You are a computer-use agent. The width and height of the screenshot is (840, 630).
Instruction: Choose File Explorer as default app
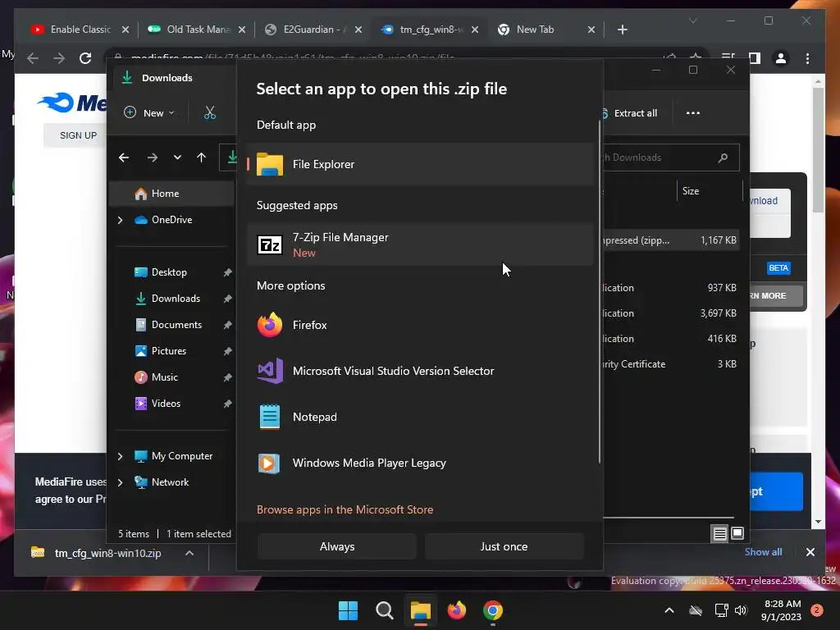click(x=421, y=164)
